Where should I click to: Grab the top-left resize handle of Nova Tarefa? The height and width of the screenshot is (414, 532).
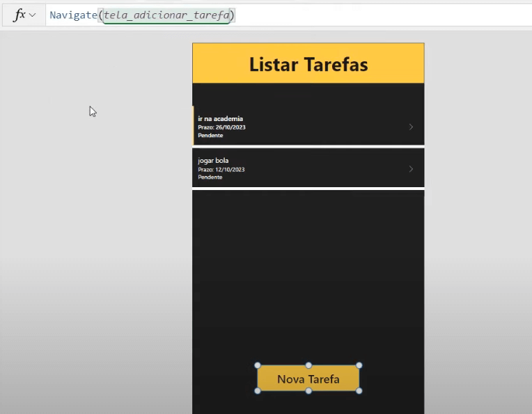[x=258, y=365]
